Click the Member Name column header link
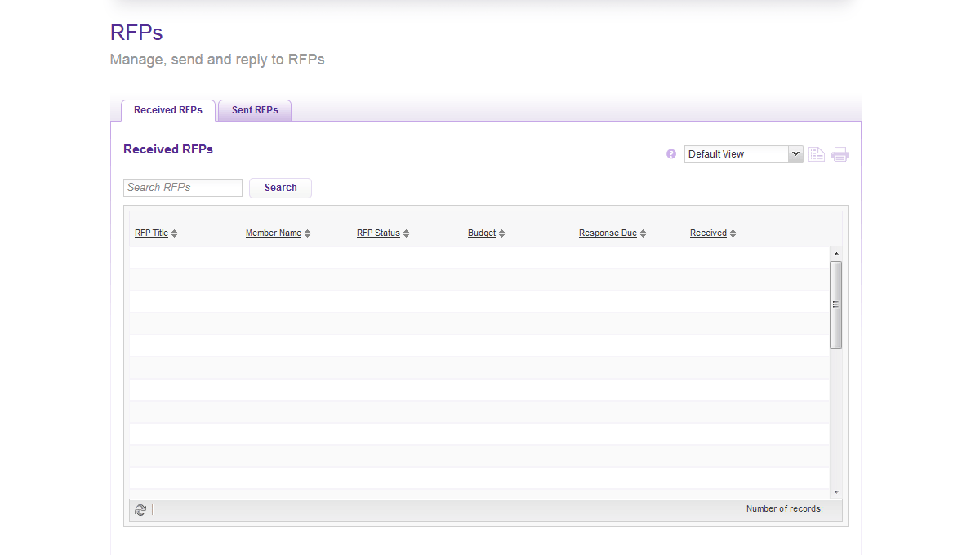 pyautogui.click(x=274, y=233)
